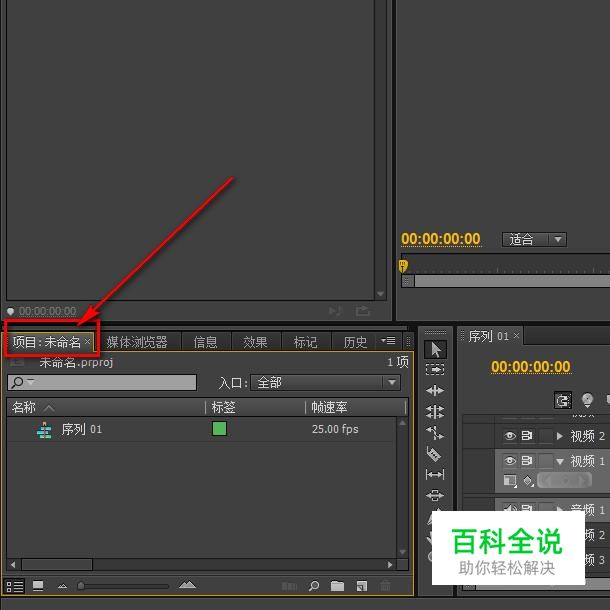Click the automate to sequence icon

(x=289, y=586)
